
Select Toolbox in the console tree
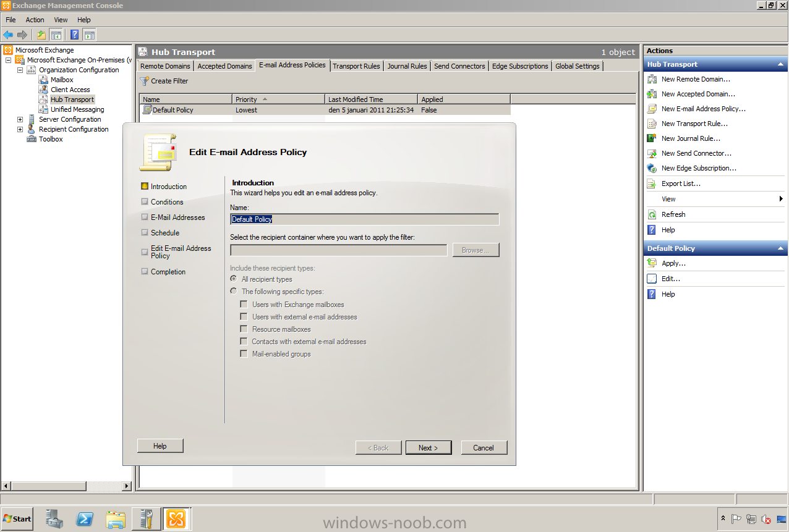coord(51,139)
